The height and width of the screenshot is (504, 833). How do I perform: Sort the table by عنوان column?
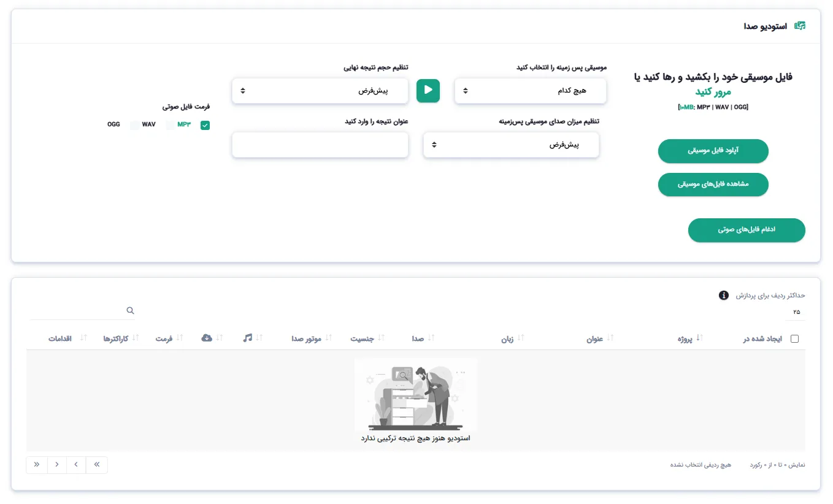tap(594, 338)
